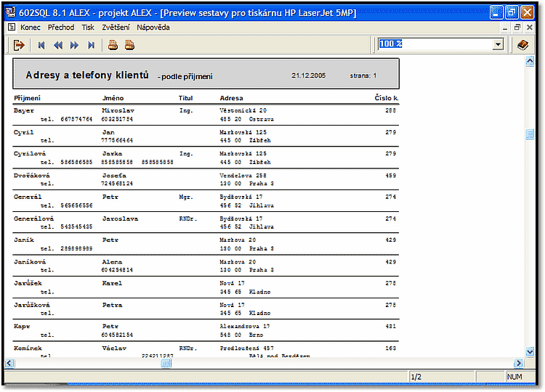Click the vertical scrollbar thumb
This screenshot has width=545, height=392.
[x=530, y=134]
